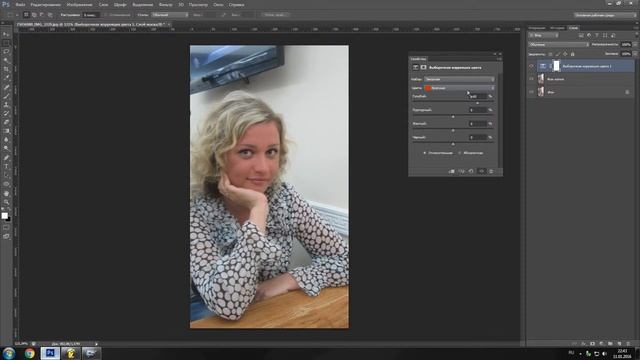The height and width of the screenshot is (360, 640).
Task: Open the Fill dropdown arrow
Action: pyautogui.click(x=635, y=54)
